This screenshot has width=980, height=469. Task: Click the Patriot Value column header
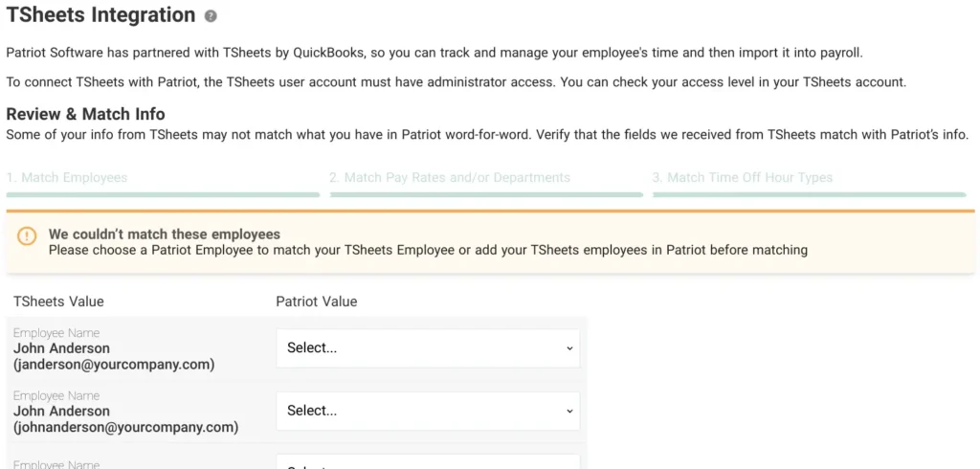317,301
